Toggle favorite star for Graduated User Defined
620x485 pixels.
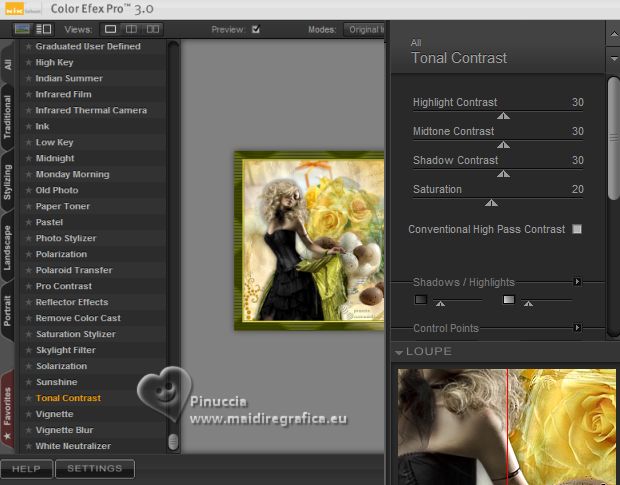point(28,47)
